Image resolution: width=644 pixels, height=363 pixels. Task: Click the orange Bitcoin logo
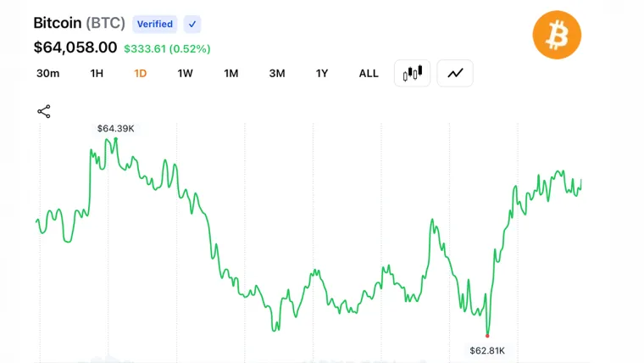557,35
